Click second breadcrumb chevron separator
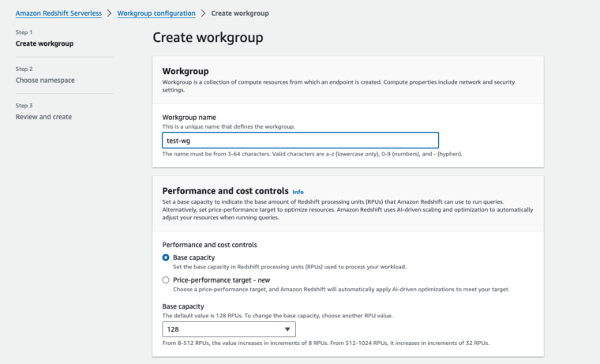This screenshot has width=600, height=364. pos(204,13)
